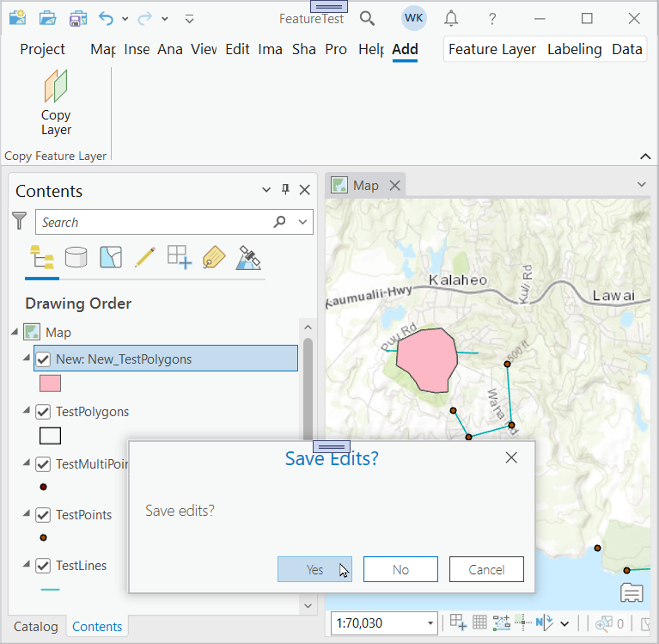Collapse the Map node in Contents
Image resolution: width=659 pixels, height=644 pixels.
click(15, 332)
